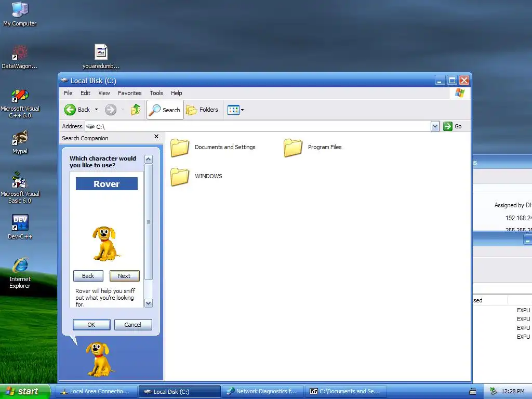Screen dimensions: 532x399
Task: Launch Mypal browser shortcut
Action: (x=20, y=142)
